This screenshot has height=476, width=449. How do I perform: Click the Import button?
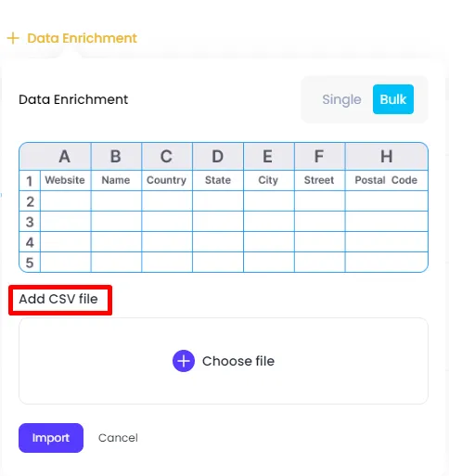tap(51, 438)
